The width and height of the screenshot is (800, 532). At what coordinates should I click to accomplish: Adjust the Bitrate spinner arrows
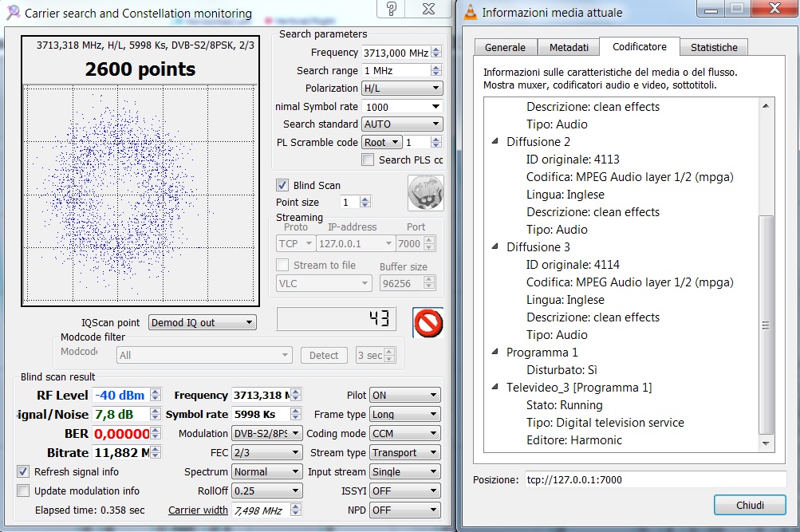pyautogui.click(x=156, y=452)
